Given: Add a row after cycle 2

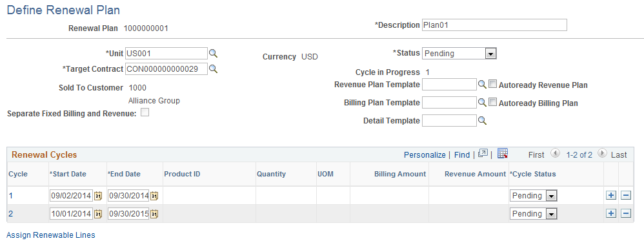Looking at the screenshot, I should coord(611,213).
